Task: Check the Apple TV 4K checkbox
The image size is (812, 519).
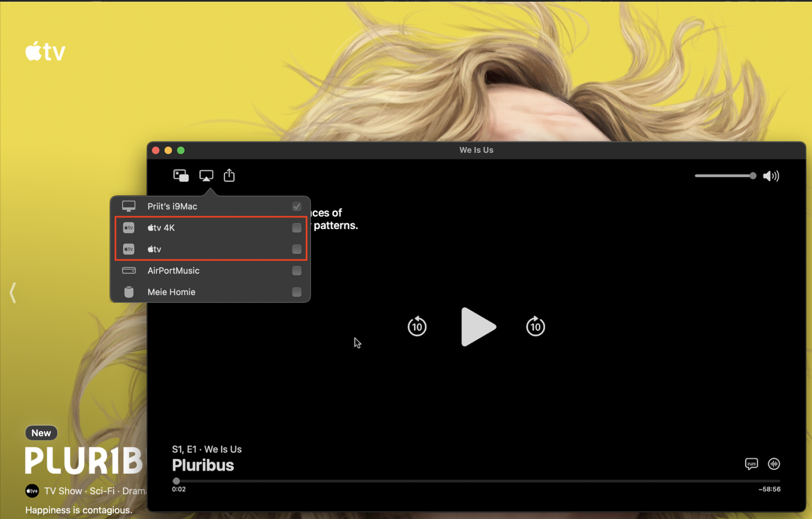Action: pos(297,228)
